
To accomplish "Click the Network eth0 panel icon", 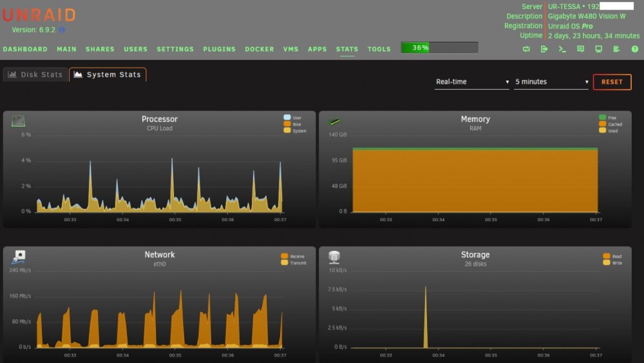I will coord(19,257).
